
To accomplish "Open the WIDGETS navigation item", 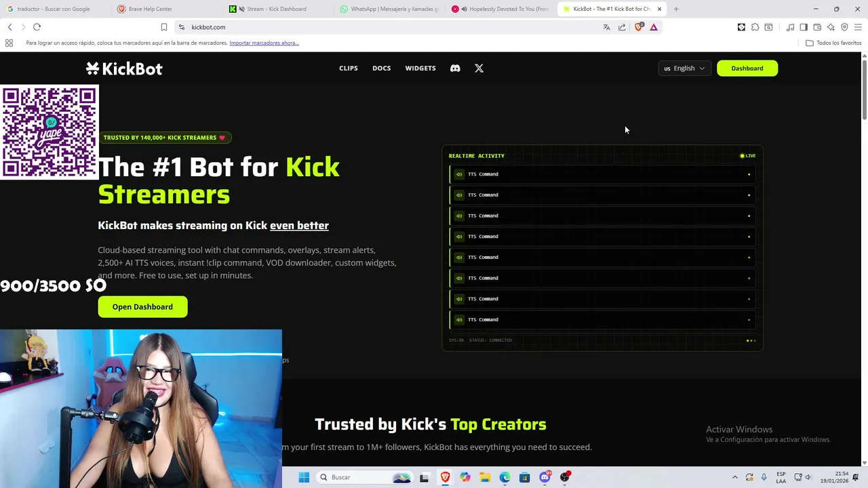I will pyautogui.click(x=420, y=68).
